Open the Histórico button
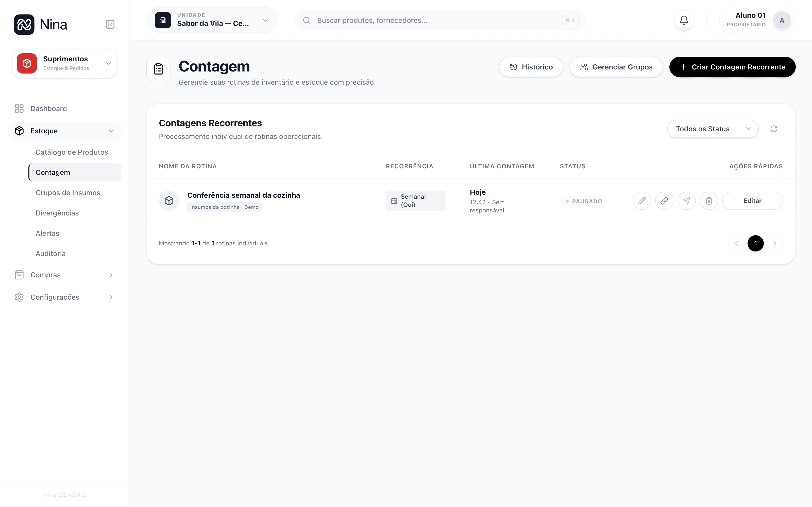 531,67
